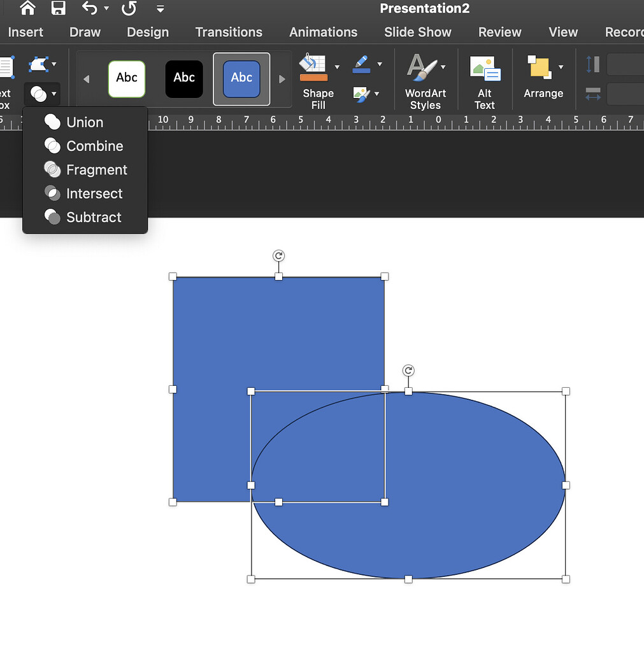Click the Arrange icon

pyautogui.click(x=540, y=66)
